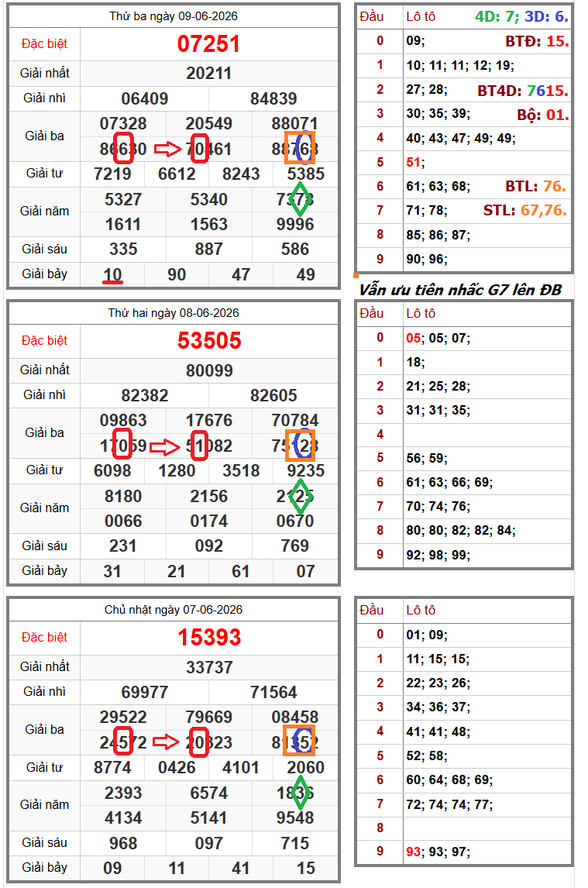Click second prize number 82605
588x888 pixels.
coord(273,395)
